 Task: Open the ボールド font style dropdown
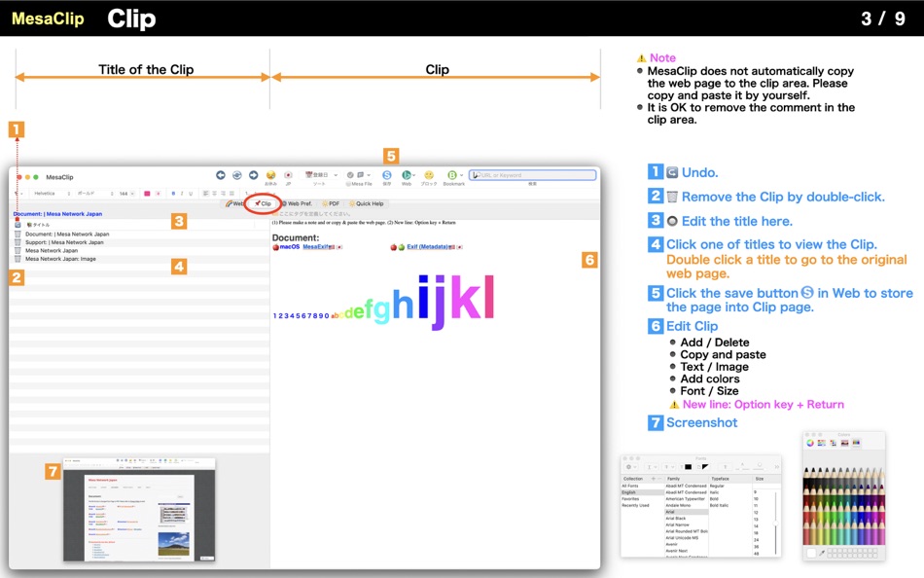pyautogui.click(x=95, y=194)
